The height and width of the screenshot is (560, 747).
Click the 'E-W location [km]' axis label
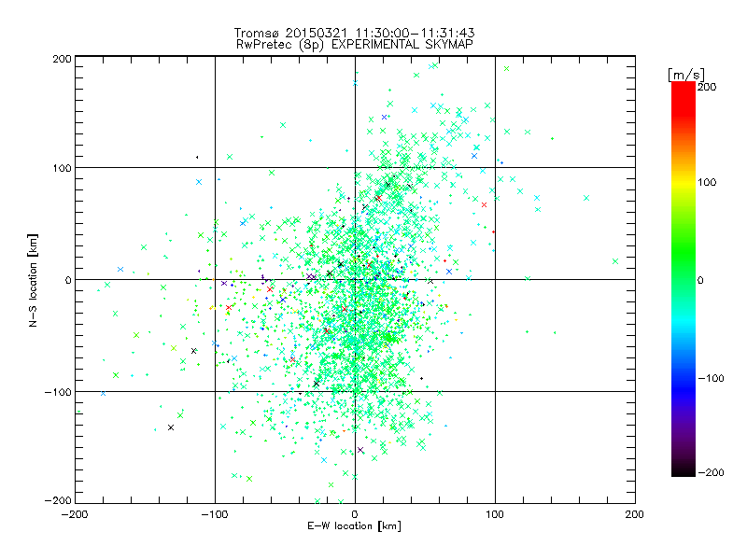tap(355, 525)
